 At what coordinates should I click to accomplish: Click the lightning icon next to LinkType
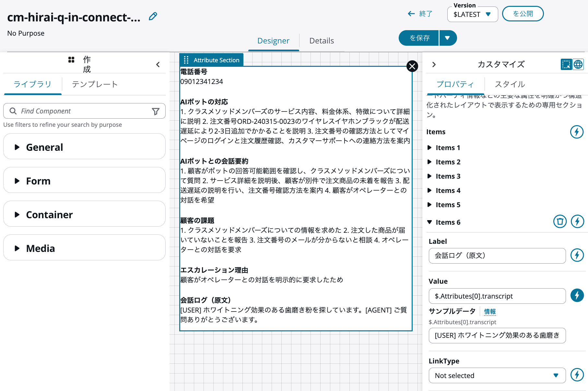pyautogui.click(x=577, y=375)
